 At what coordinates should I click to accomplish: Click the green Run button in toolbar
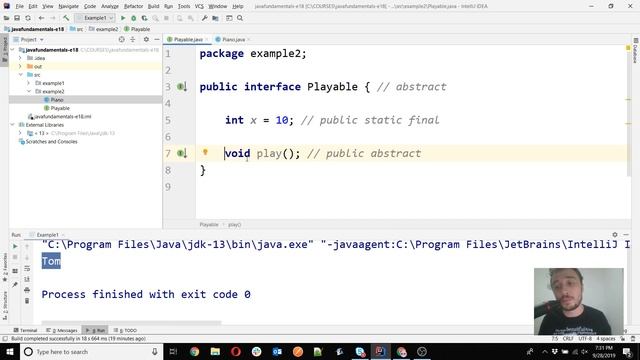(x=123, y=18)
